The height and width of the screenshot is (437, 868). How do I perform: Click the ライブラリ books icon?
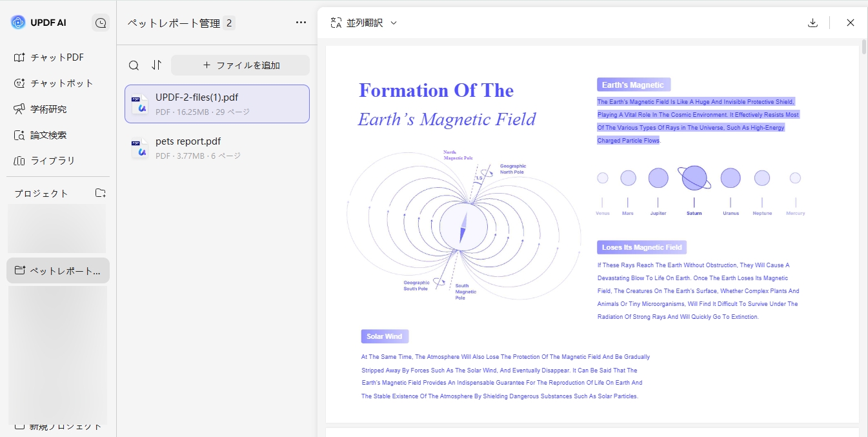pyautogui.click(x=19, y=161)
